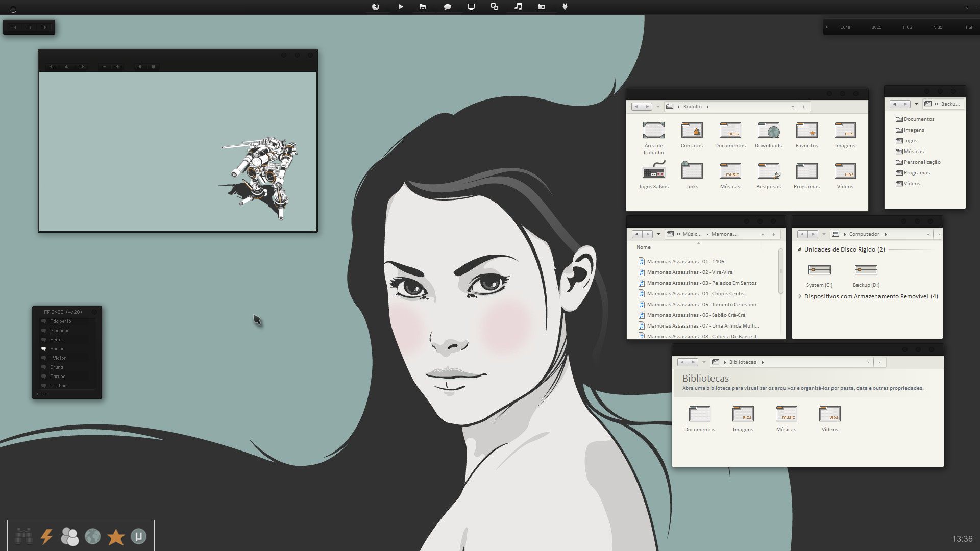The height and width of the screenshot is (551, 980).
Task: Open the music note icon in top launcher
Action: [518, 7]
